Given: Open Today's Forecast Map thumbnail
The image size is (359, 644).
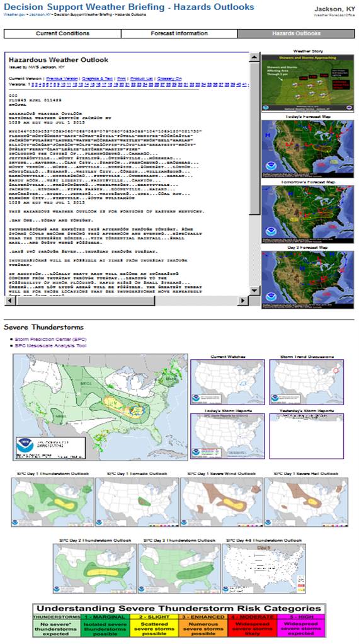Looking at the screenshot, I should coord(308,149).
